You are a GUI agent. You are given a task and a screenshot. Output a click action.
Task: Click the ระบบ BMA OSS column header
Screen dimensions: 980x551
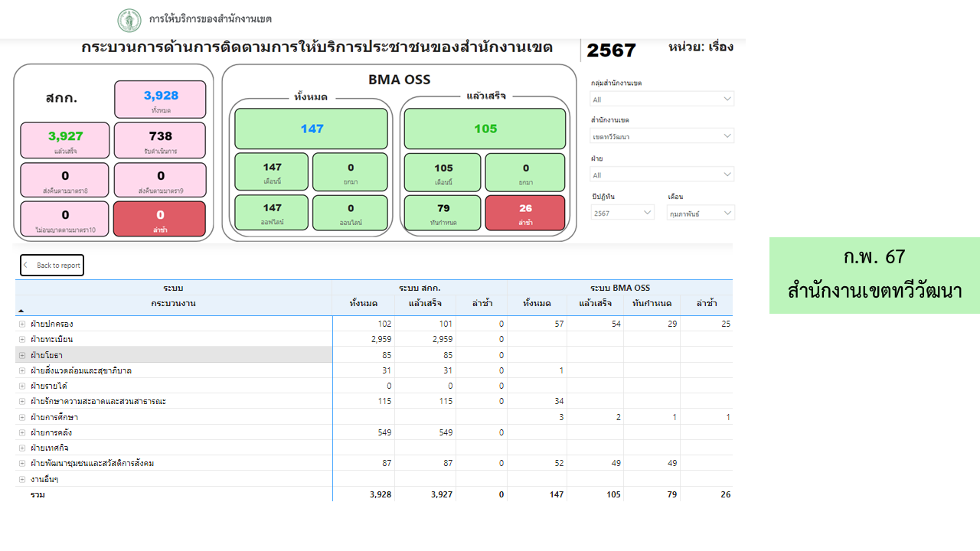619,288
